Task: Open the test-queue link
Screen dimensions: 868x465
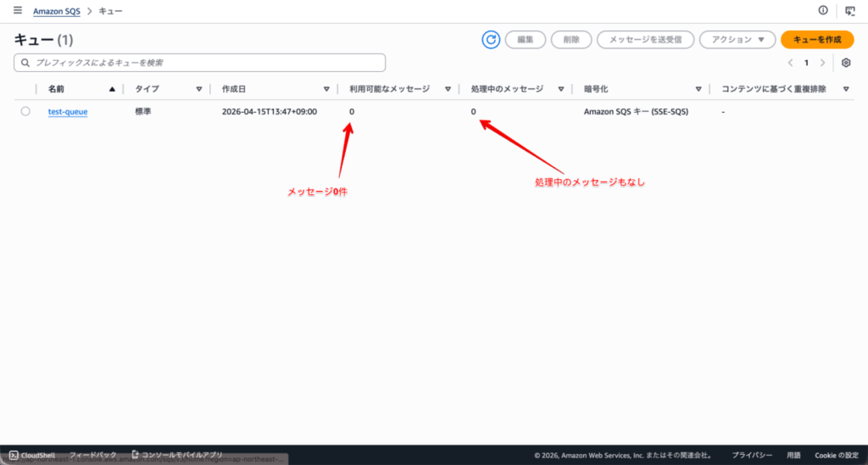Action: (x=68, y=112)
